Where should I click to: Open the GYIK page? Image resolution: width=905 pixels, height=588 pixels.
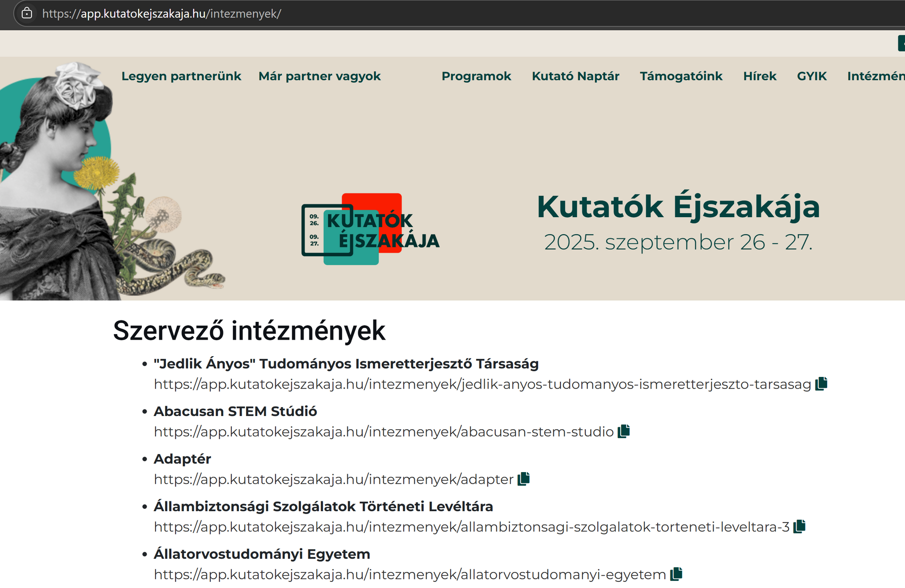[x=811, y=76]
